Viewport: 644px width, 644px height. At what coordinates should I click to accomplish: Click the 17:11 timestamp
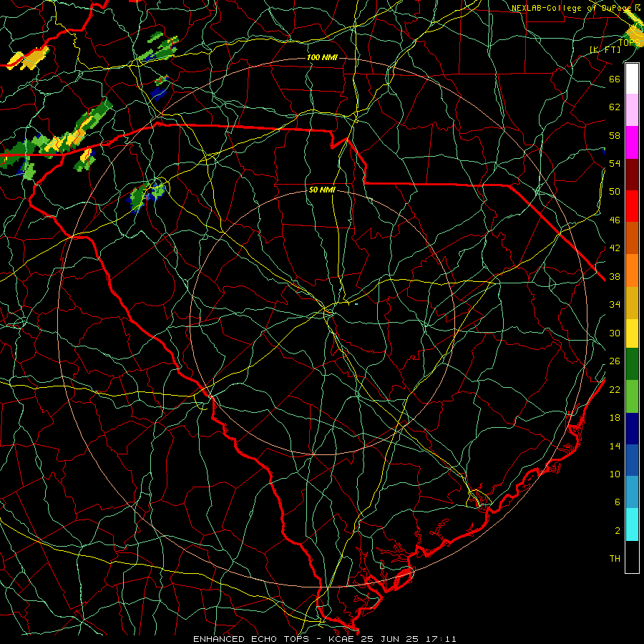(x=441, y=639)
